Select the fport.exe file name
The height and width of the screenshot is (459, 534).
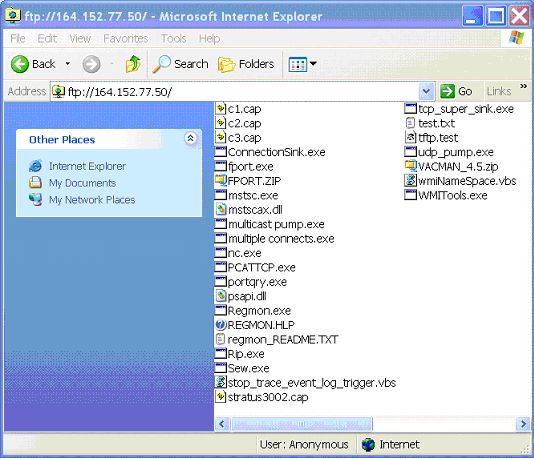point(251,167)
